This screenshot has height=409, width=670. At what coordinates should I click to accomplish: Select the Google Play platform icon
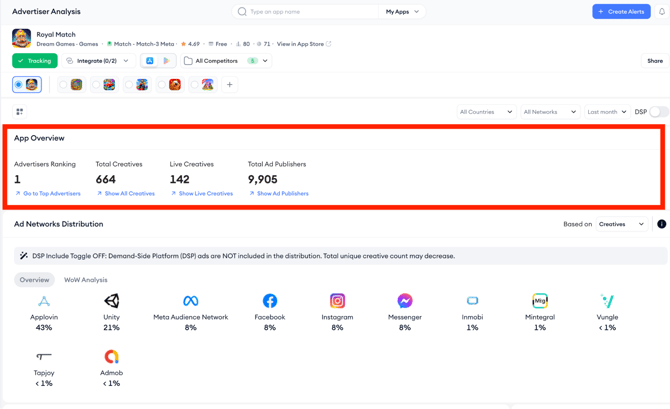(167, 61)
